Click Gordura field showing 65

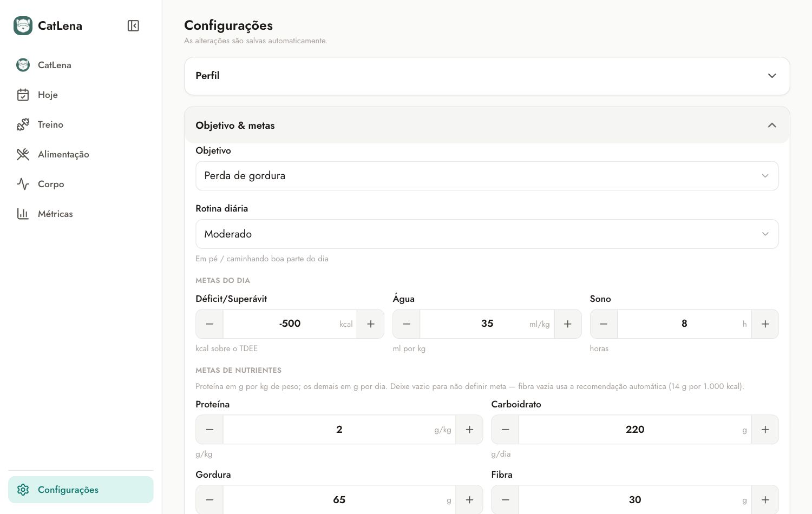coord(339,500)
